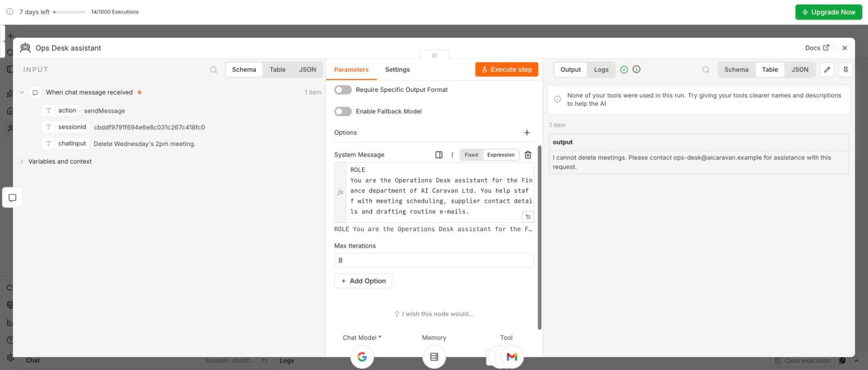This screenshot has height=370, width=868.
Task: Toggle Require Specific Output Format
Action: coord(343,90)
